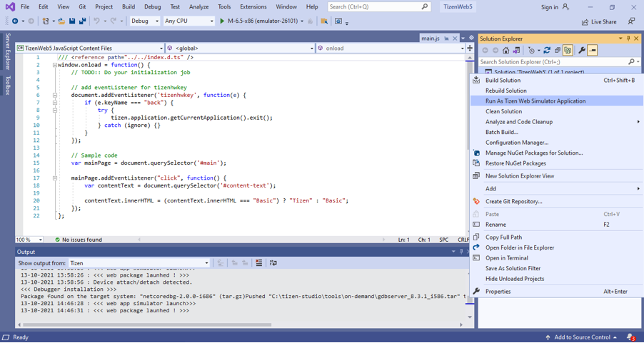
Task: Select Run As Tizen Web Simulator Application
Action: [x=535, y=101]
